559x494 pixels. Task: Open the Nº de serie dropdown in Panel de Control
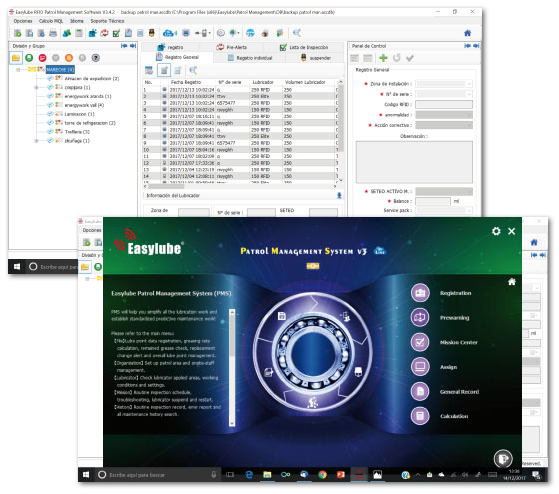(x=444, y=94)
